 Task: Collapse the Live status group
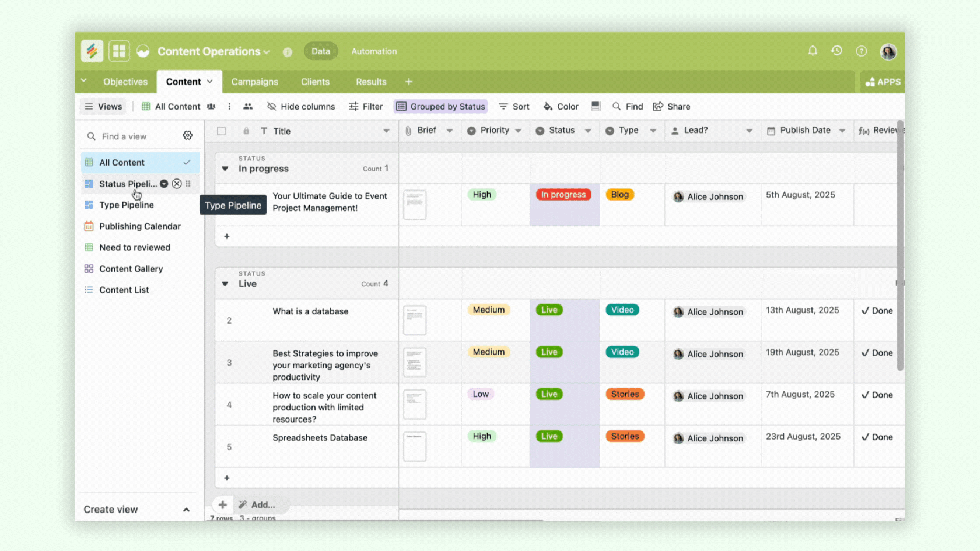click(225, 284)
